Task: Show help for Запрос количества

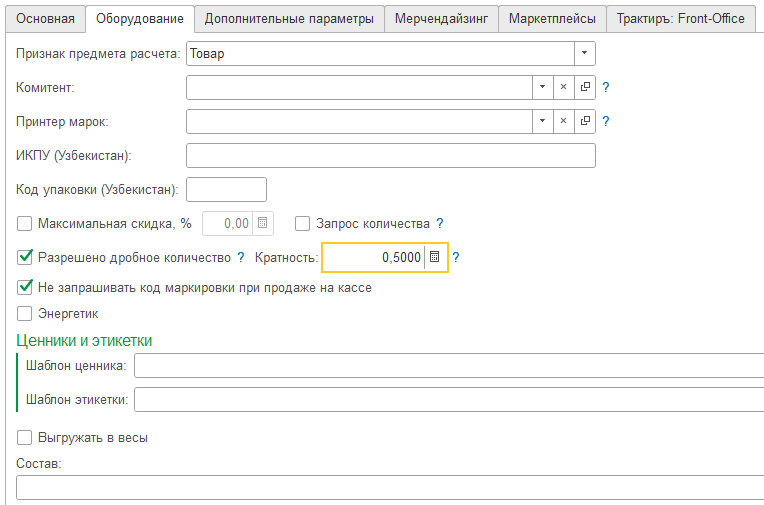Action: click(439, 224)
